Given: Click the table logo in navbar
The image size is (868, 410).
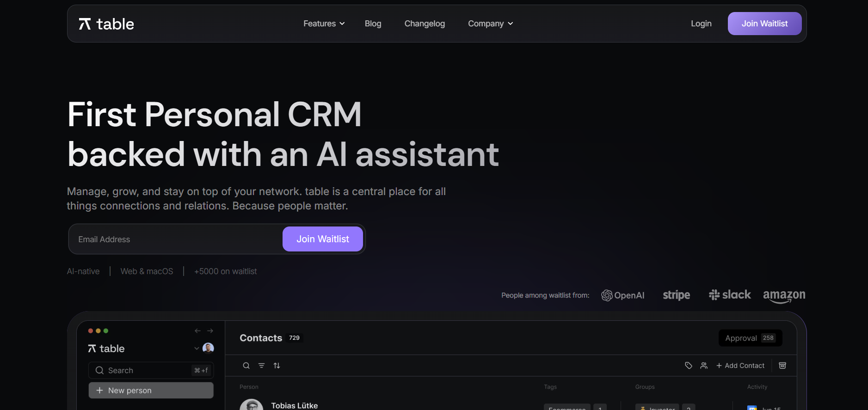Looking at the screenshot, I should [106, 24].
